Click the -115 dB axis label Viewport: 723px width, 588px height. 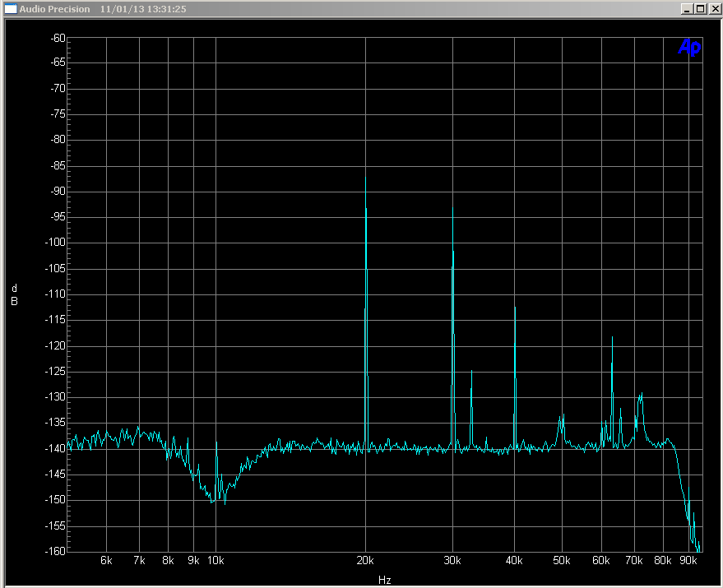click(55, 320)
